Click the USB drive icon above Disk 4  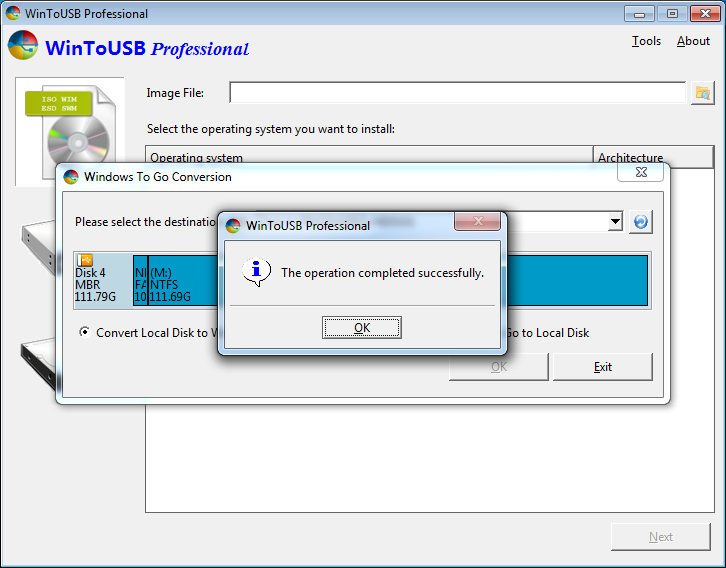point(85,260)
